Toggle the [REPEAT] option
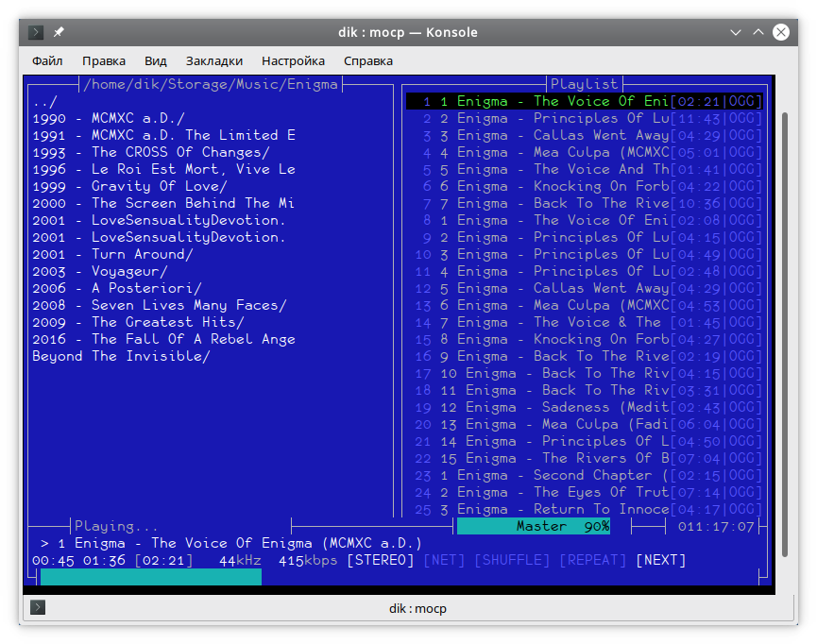This screenshot has height=644, width=817. coord(592,560)
